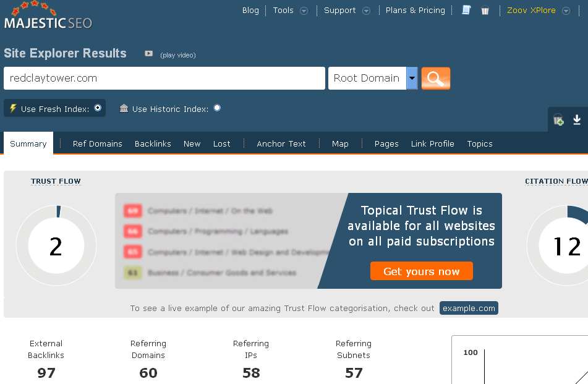
Task: Click the chart axis label 100
Action: pos(471,352)
